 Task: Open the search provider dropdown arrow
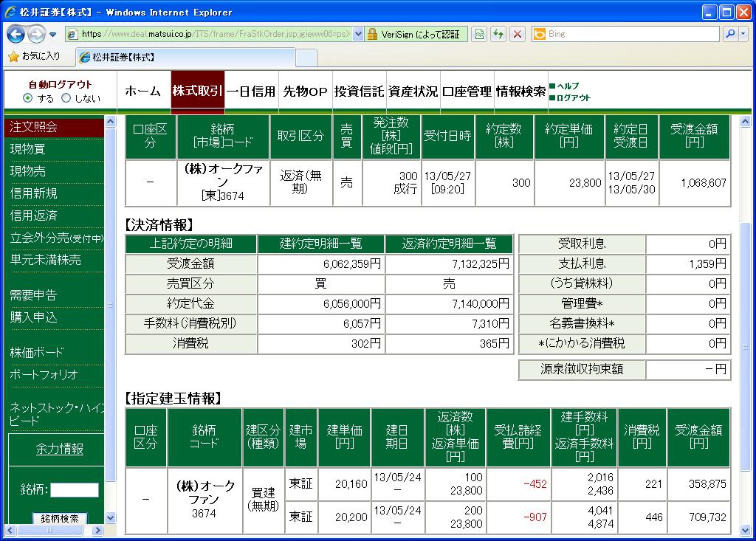click(x=742, y=34)
